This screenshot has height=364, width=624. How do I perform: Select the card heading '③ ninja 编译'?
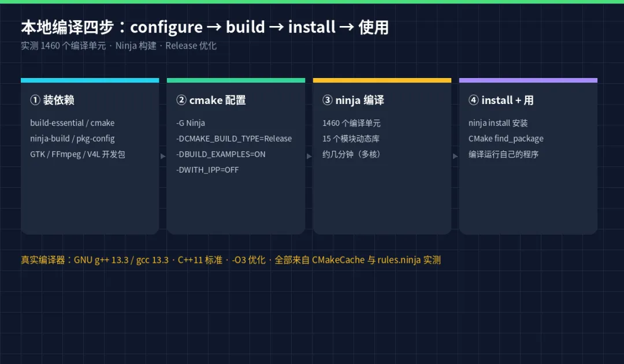354,101
